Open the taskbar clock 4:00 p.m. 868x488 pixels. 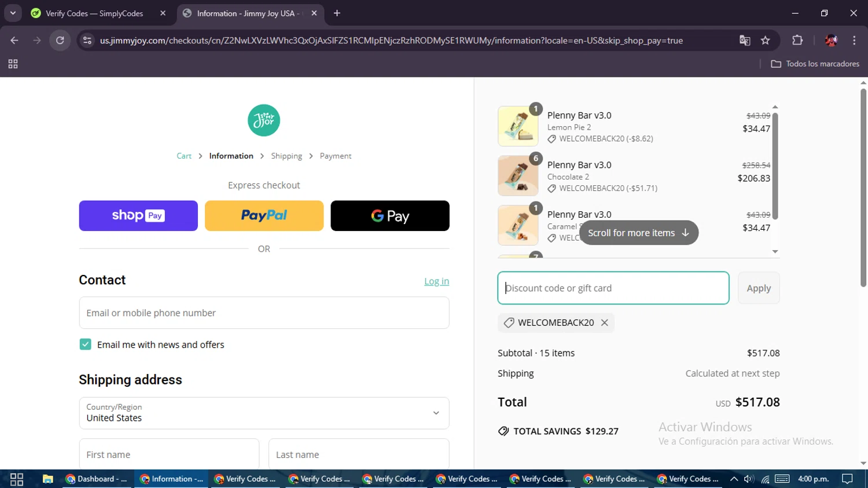pos(813,479)
